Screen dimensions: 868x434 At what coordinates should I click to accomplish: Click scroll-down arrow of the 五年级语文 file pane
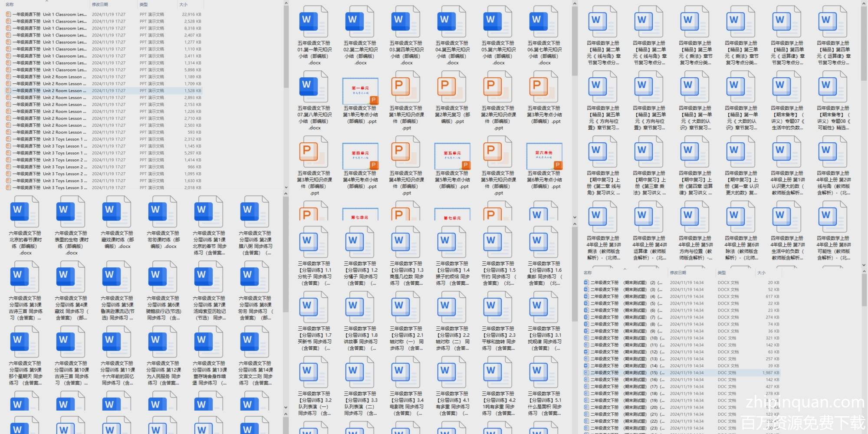point(575,217)
